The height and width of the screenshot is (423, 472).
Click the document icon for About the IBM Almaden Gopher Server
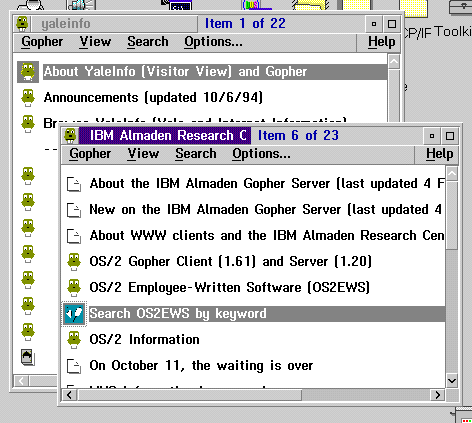pos(74,184)
